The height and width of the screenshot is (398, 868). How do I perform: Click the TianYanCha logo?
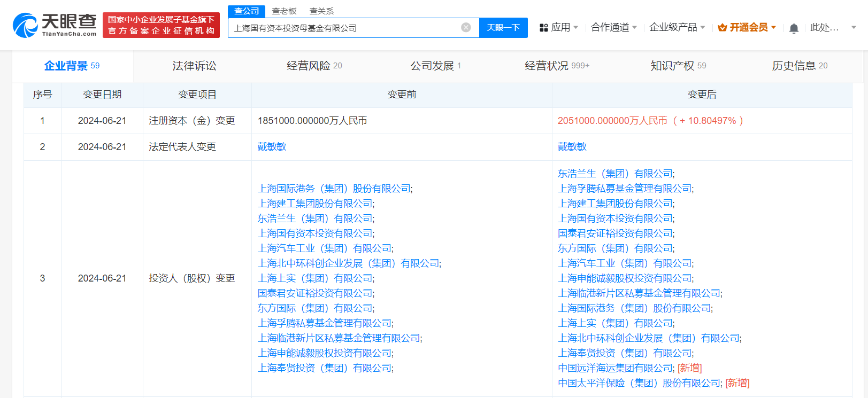(55, 25)
